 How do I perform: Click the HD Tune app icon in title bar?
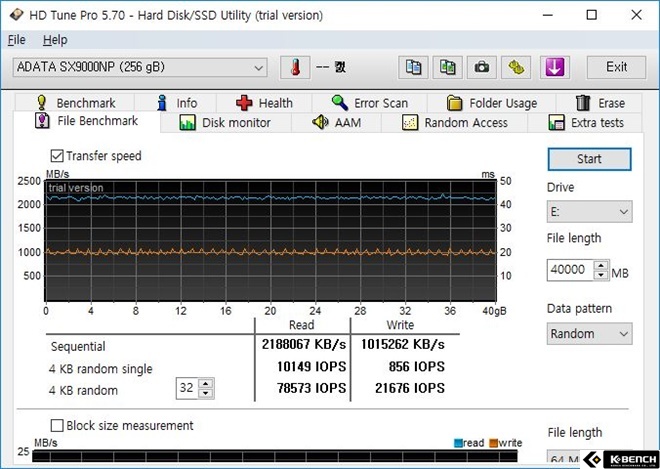[17, 15]
